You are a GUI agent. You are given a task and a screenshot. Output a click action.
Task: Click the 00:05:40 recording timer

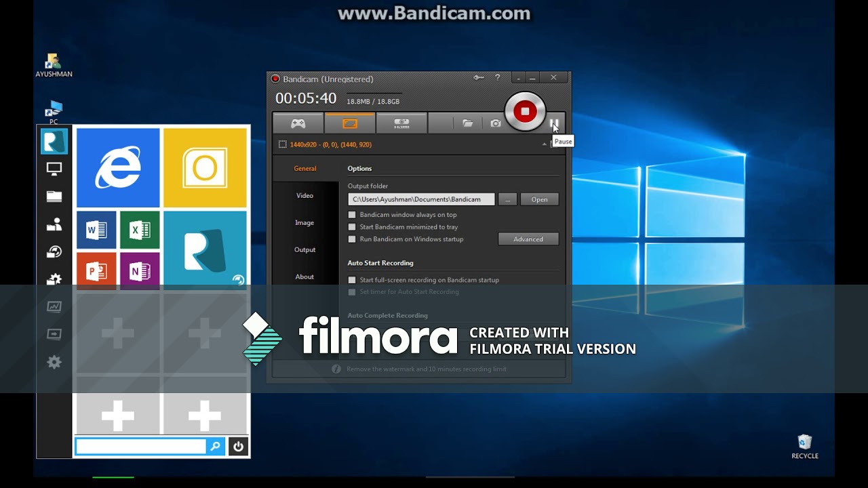pos(306,98)
